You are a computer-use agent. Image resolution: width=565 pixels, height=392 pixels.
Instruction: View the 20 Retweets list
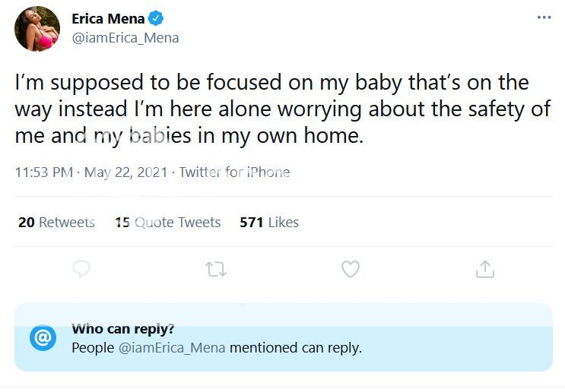coord(56,223)
